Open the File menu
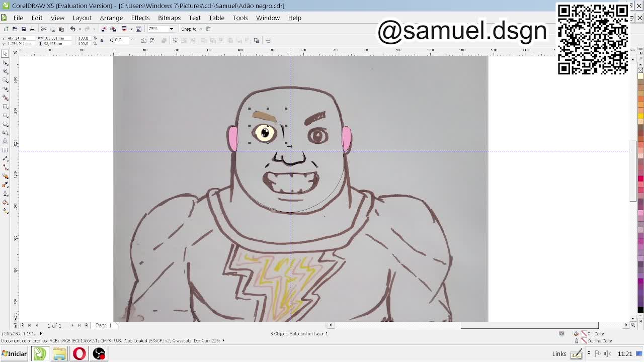The width and height of the screenshot is (644, 362). coord(18,18)
